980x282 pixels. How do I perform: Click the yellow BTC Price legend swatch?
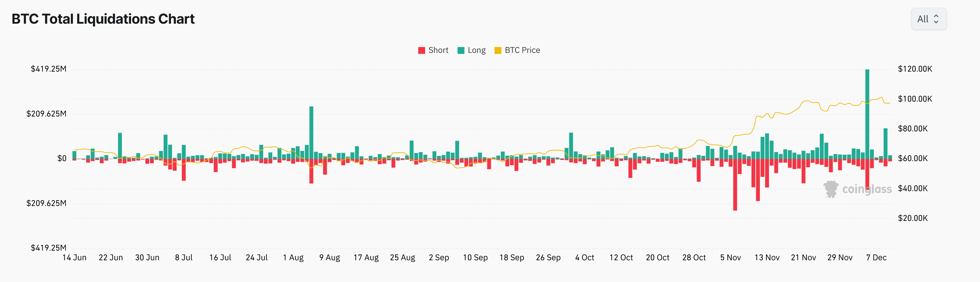(498, 51)
